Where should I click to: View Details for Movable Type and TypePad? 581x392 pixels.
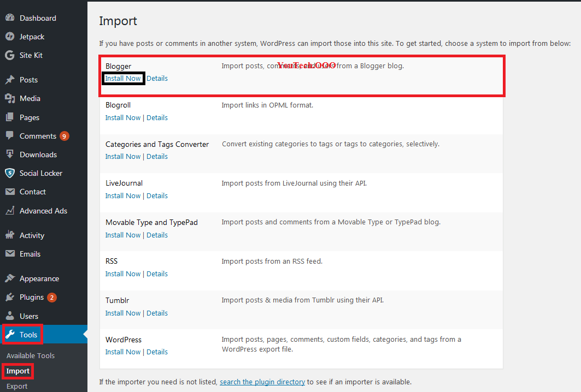[x=157, y=235]
